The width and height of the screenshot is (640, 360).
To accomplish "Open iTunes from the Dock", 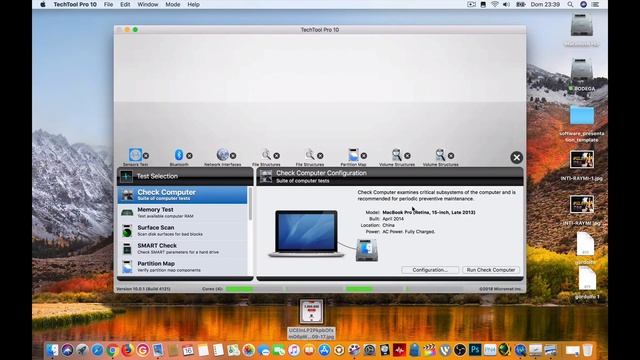I will coord(294,350).
